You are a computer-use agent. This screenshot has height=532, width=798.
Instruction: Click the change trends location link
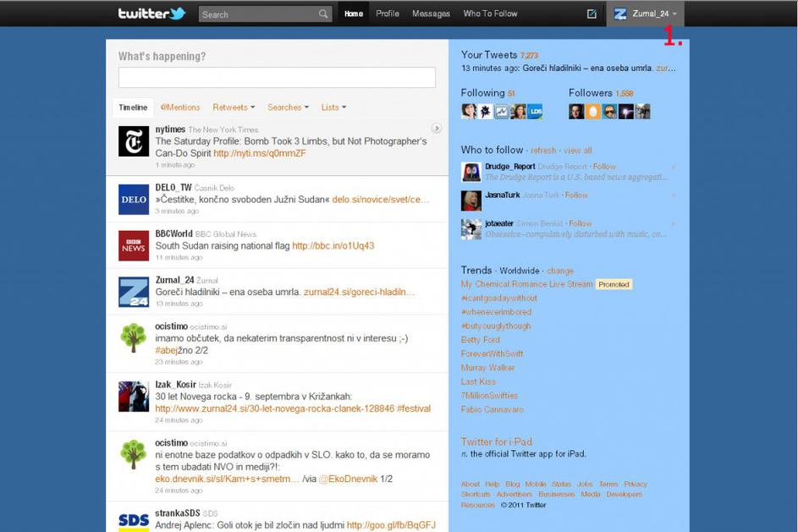[x=559, y=271]
